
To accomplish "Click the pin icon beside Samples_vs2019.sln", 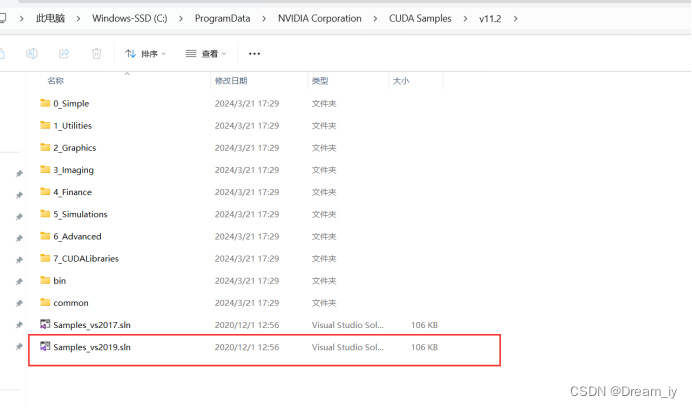I will pyautogui.click(x=18, y=347).
